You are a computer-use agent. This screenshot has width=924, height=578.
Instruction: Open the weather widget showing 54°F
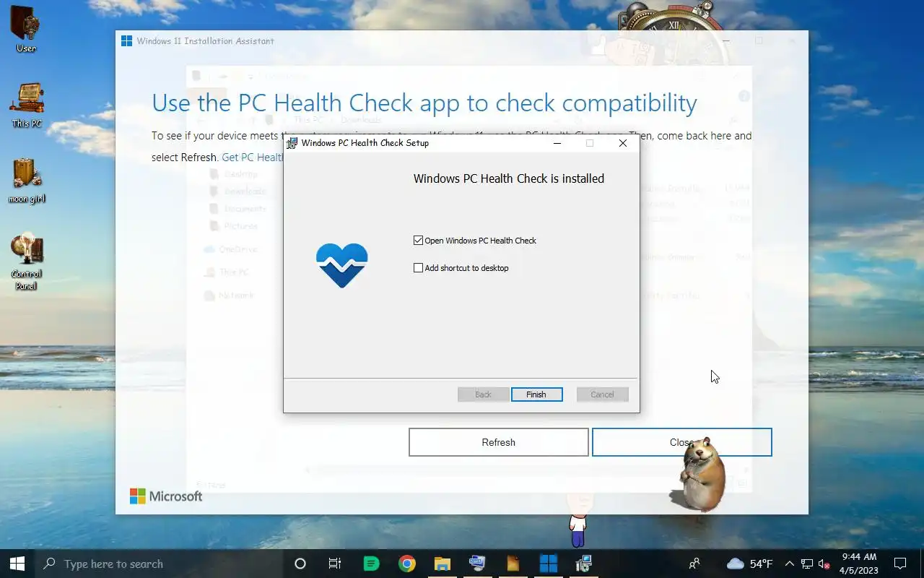749,564
